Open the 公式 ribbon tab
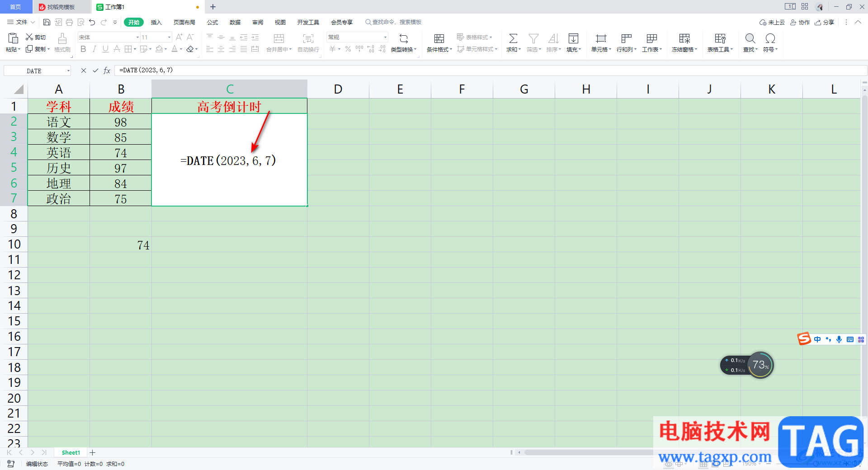Viewport: 868px width, 470px height. tap(212, 22)
